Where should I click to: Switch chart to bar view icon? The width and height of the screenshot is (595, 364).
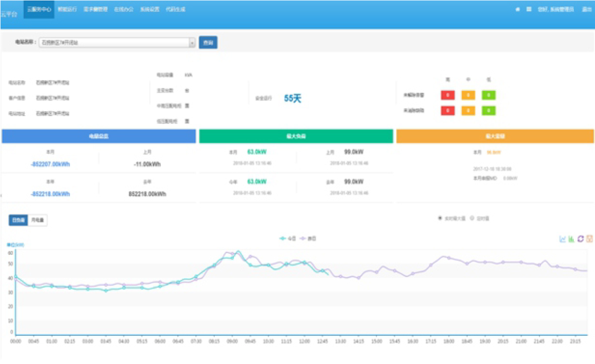click(x=571, y=239)
